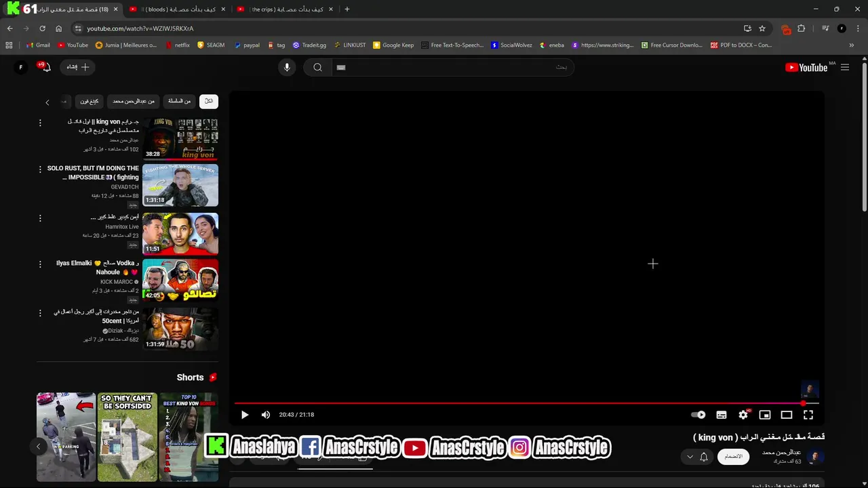Open the apps grid in bookmarks bar
Viewport: 868px width, 488px height.
(x=9, y=45)
